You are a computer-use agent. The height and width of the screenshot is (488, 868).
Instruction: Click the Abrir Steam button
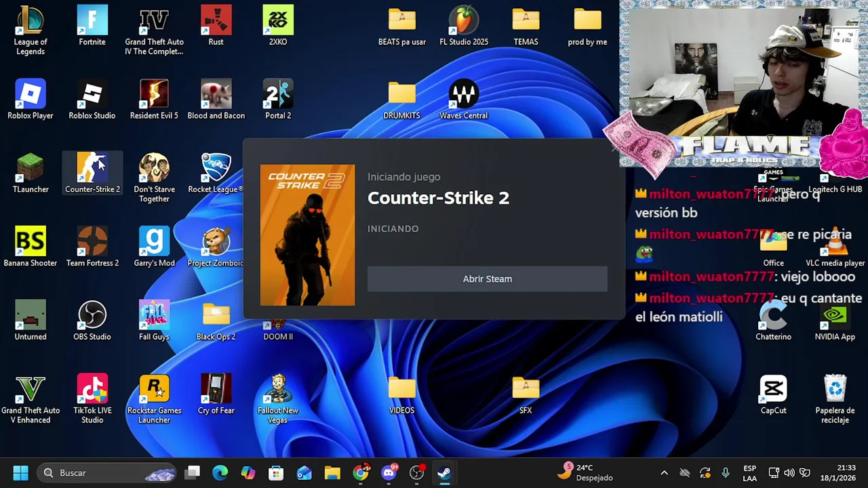tap(487, 279)
